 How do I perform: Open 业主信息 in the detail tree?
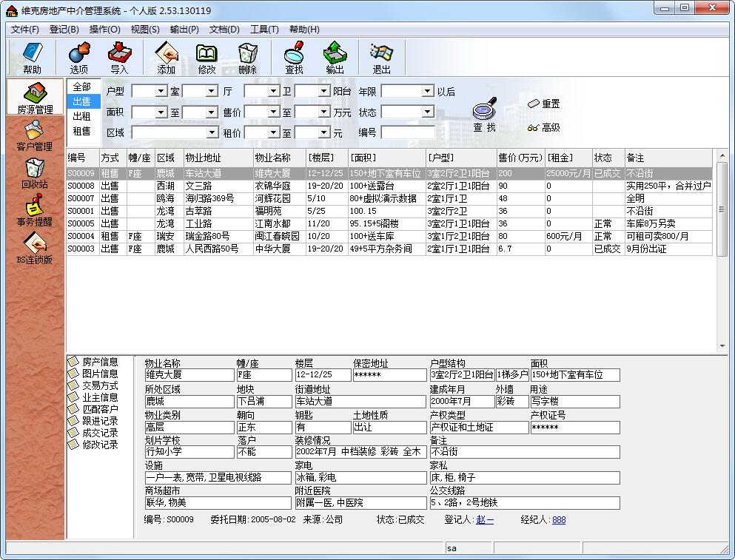[94, 397]
